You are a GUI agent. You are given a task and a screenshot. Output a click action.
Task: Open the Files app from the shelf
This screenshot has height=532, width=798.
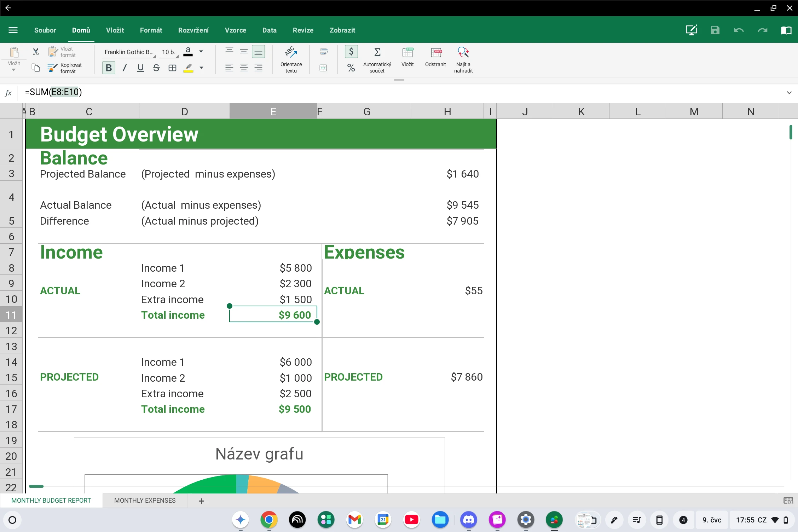pos(440,520)
